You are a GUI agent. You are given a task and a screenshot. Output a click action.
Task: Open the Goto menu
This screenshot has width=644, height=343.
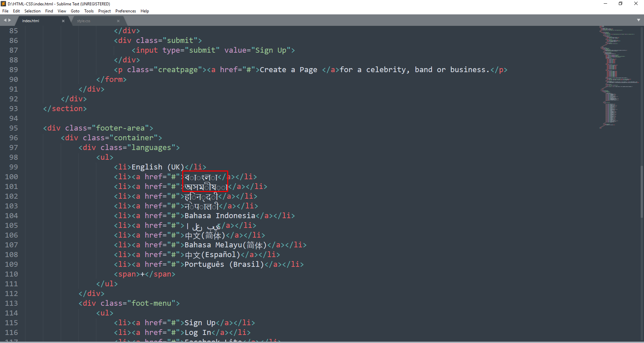point(75,11)
